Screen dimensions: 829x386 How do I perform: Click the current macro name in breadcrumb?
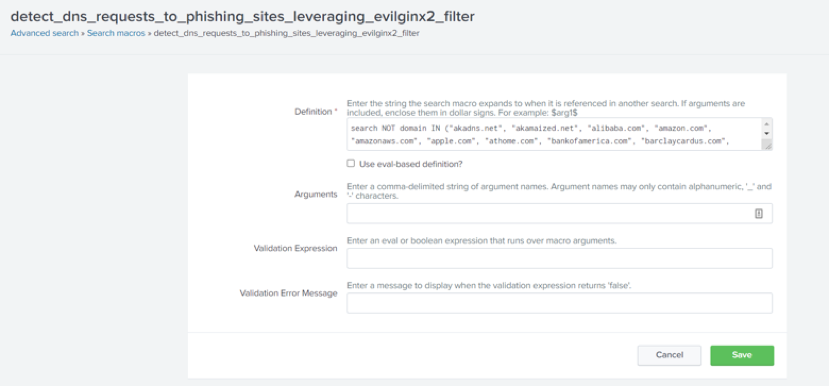[287, 33]
